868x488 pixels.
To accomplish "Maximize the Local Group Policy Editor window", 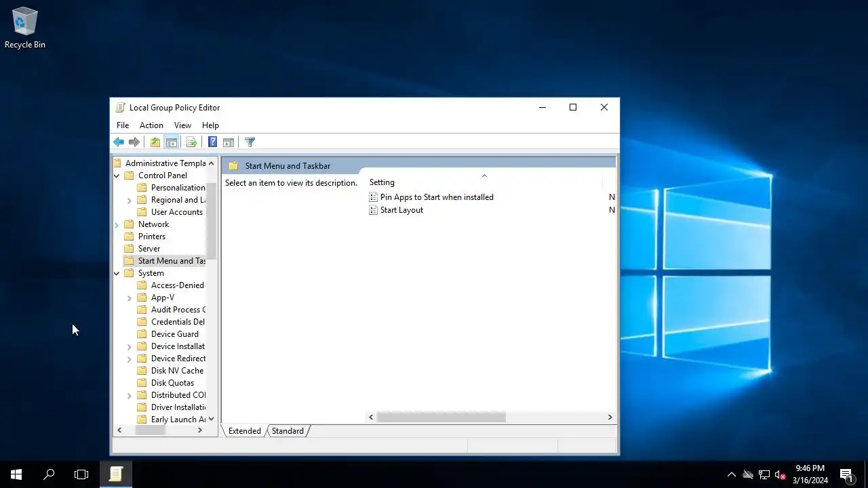I will (573, 108).
